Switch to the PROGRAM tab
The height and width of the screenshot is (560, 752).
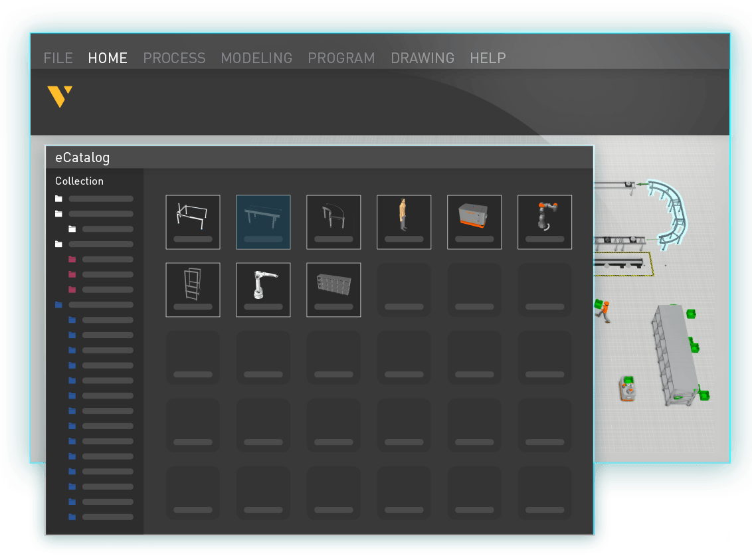point(341,58)
